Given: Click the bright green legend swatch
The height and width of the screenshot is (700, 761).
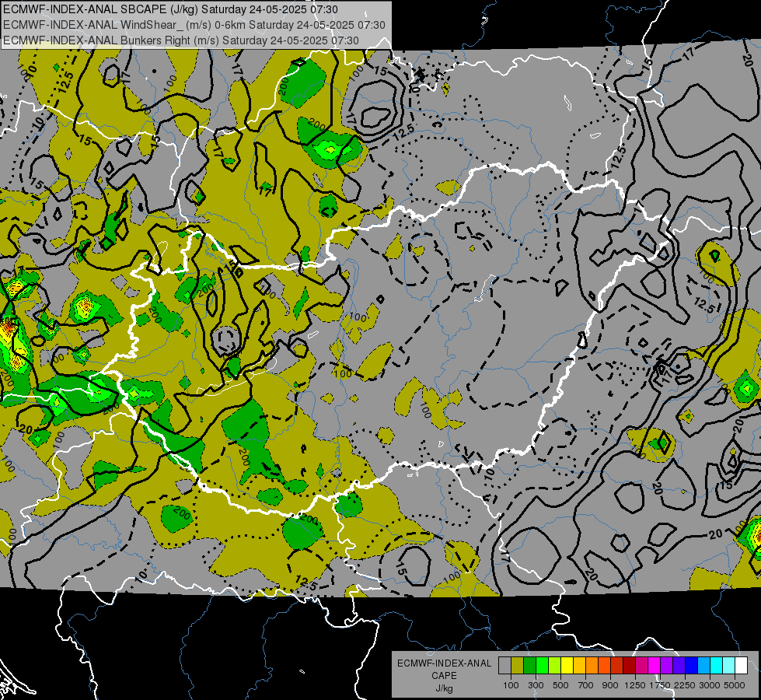Looking at the screenshot, I should tap(542, 666).
